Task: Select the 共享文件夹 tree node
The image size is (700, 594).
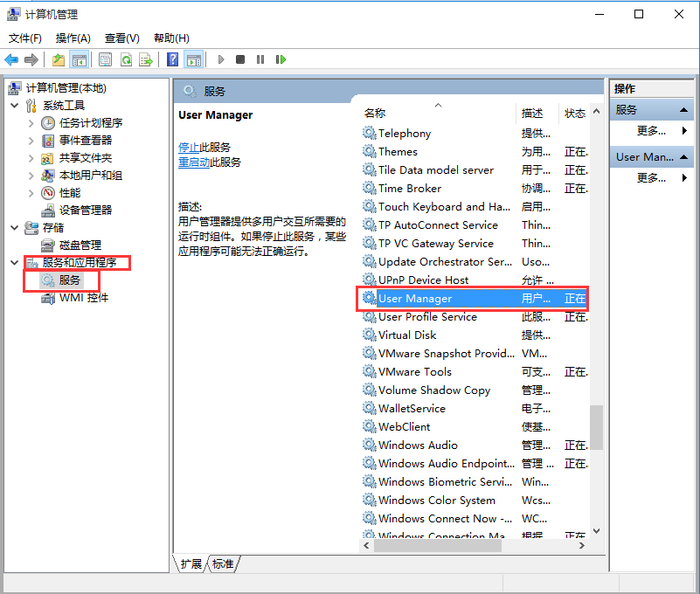Action: [x=86, y=157]
